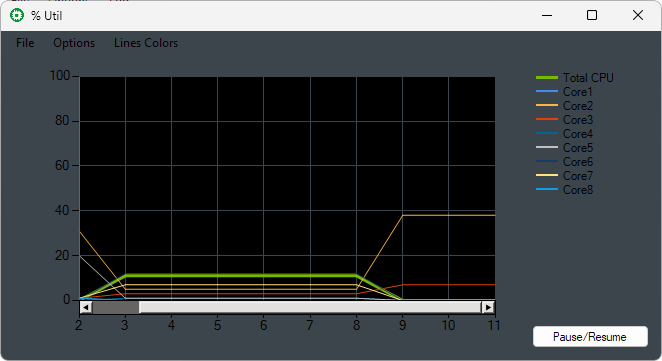Click the right arrow of chart scrollbar
The width and height of the screenshot is (662, 361).
coord(488,307)
